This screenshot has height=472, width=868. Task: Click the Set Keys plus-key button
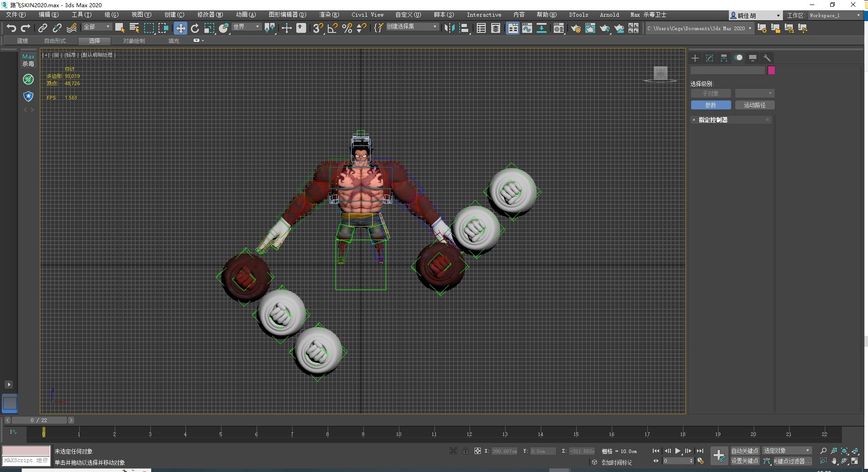pos(719,455)
